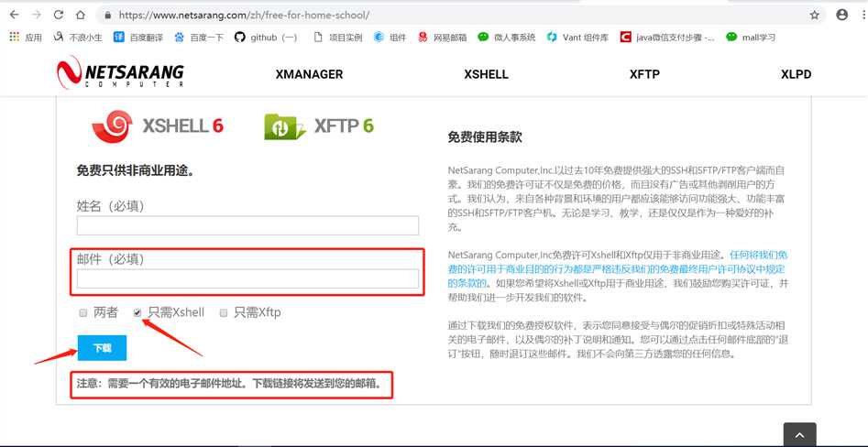868x447 pixels.
Task: Open the Vant 组件库 bookmark
Action: coord(577,37)
